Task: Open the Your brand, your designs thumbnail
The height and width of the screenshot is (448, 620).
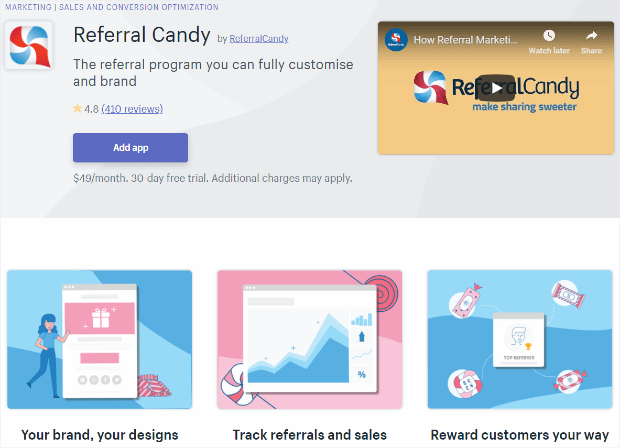Action: pos(99,339)
